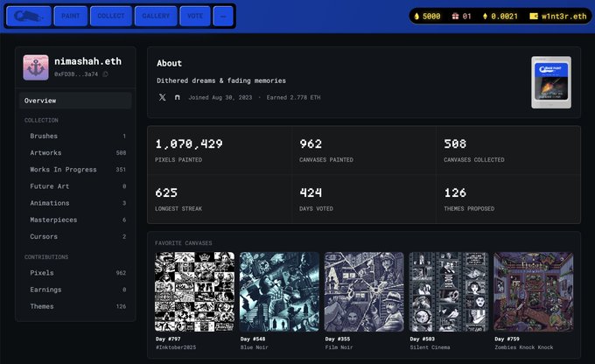The width and height of the screenshot is (595, 364).
Task: Click the CONTRIBUTIONS section label
Action: [46, 257]
